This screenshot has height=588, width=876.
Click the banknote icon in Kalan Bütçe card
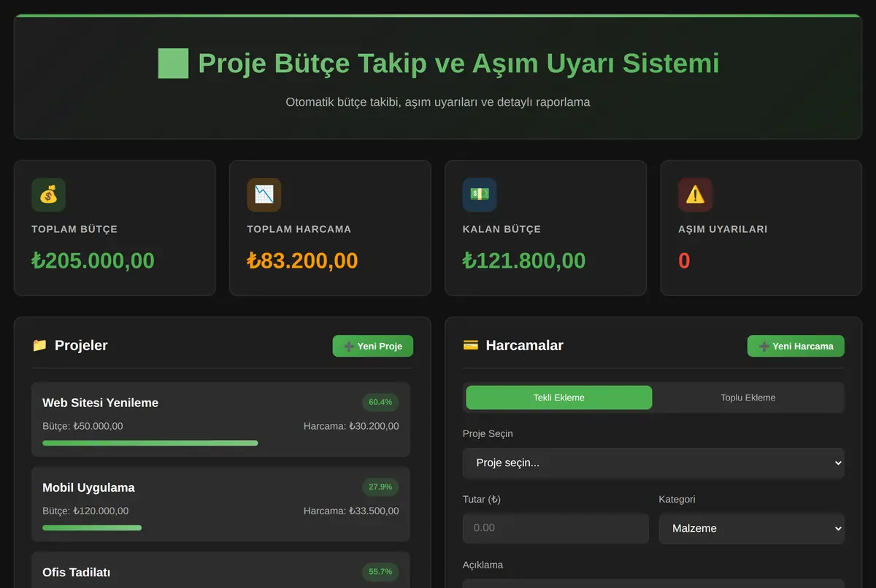(x=480, y=195)
